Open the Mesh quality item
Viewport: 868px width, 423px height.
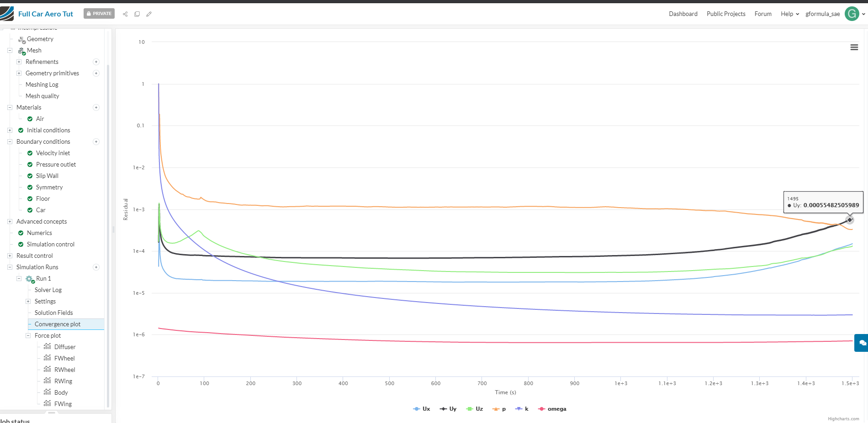(42, 96)
